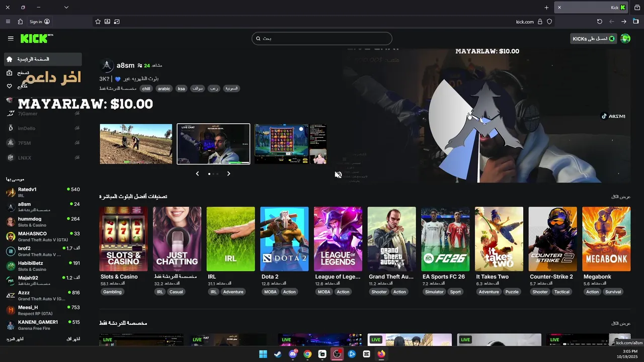This screenshot has height=362, width=644.
Task: Click the Puzzle tag under It Takes Two
Action: pyautogui.click(x=512, y=292)
